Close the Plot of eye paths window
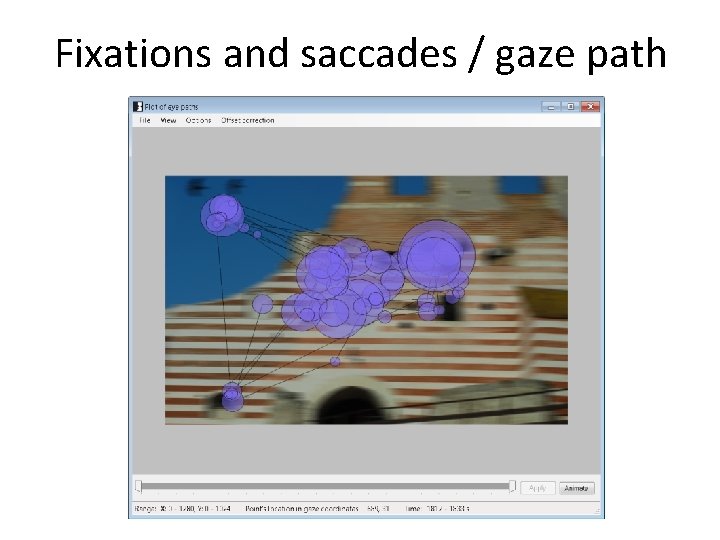 (590, 107)
